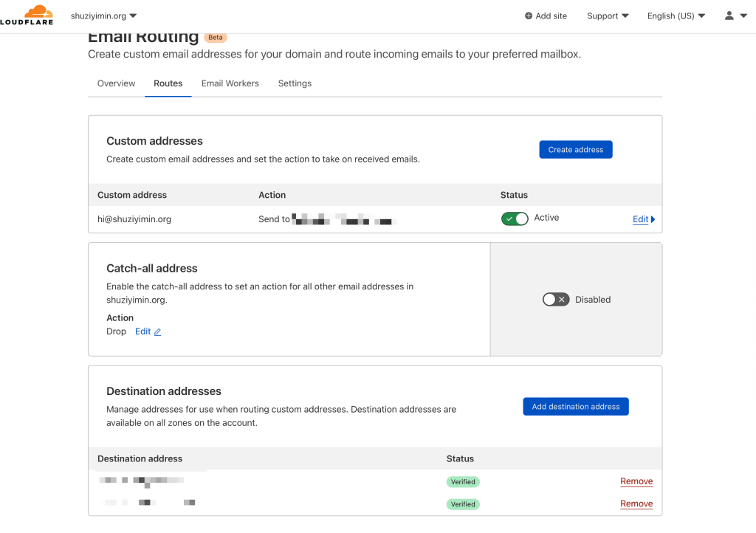The width and height of the screenshot is (756, 533).
Task: Enable the catch-all address toggle
Action: coord(556,300)
